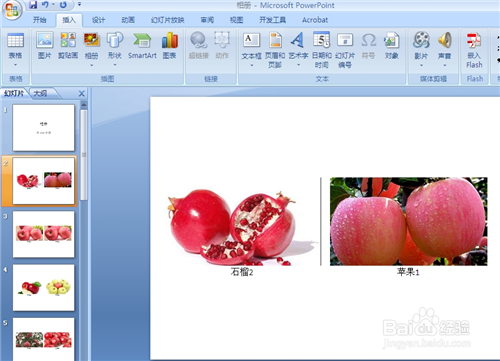Select slide 5 thumbnail
500x361 pixels.
click(43, 339)
